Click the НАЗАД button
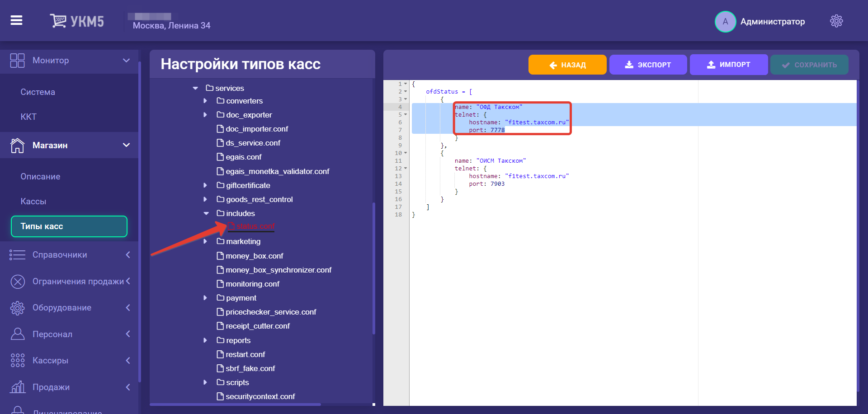The image size is (868, 414). (567, 65)
